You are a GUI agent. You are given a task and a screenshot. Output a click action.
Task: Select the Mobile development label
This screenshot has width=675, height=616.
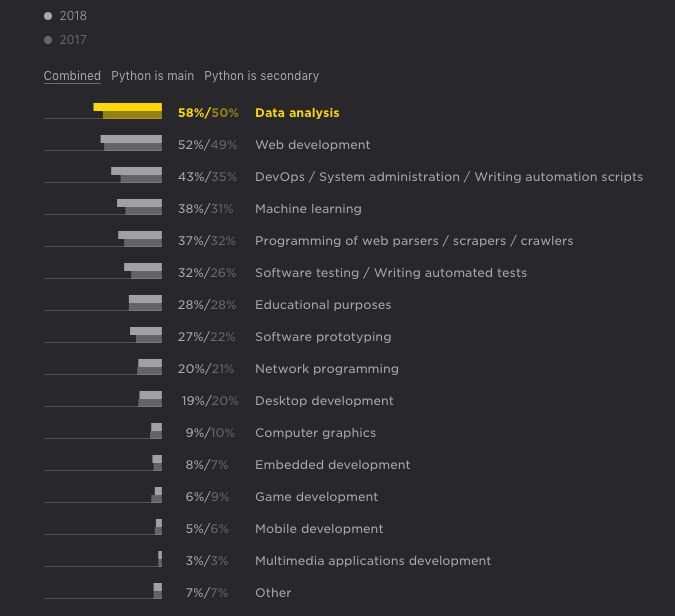319,529
